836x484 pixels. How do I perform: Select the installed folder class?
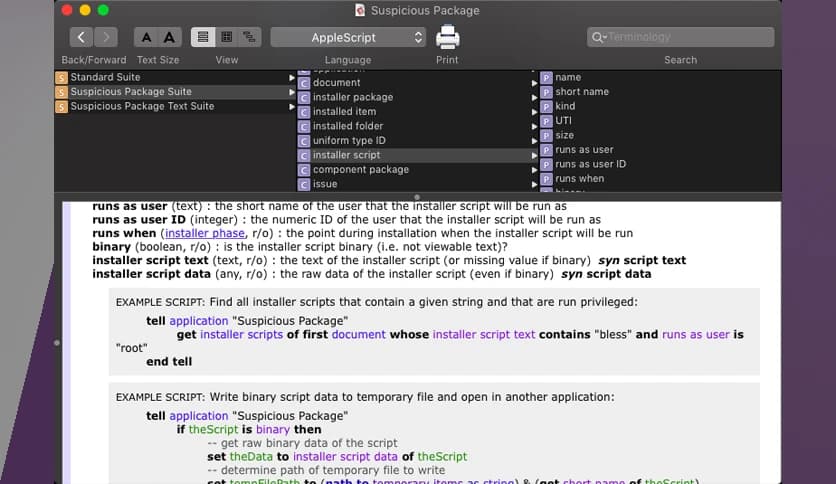click(417, 126)
